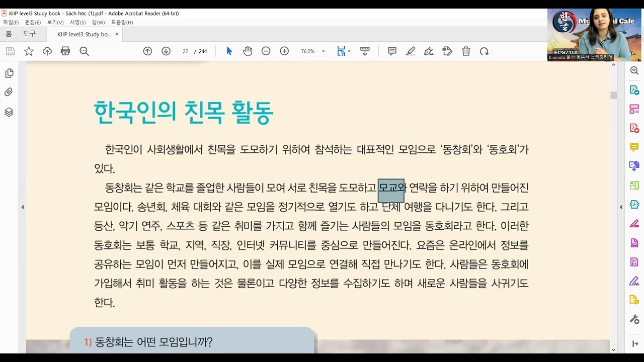Select the KIIP level3 Study book document tab
644x362 pixels.
pos(84,35)
